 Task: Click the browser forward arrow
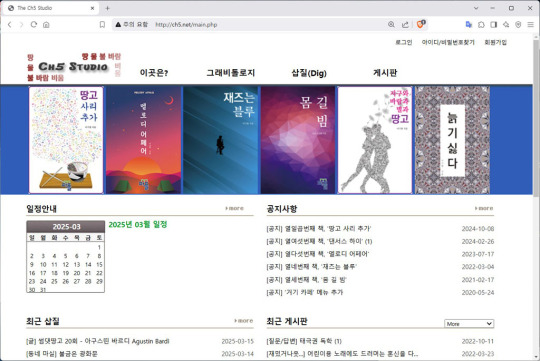coord(21,24)
